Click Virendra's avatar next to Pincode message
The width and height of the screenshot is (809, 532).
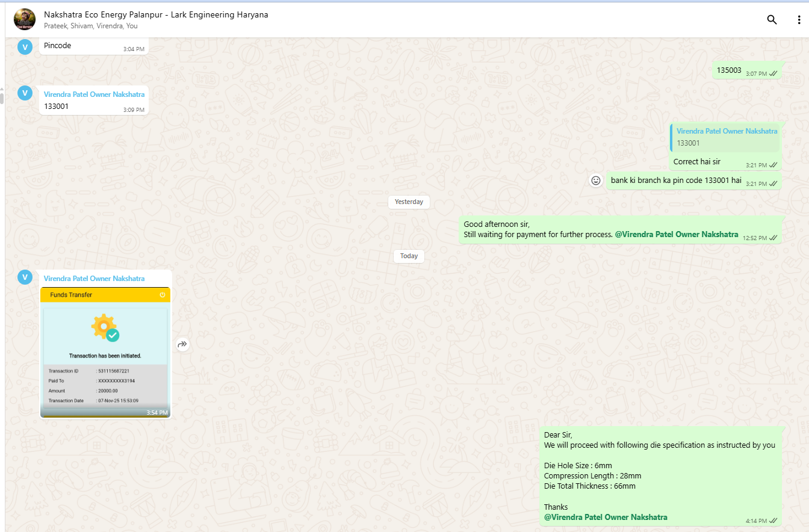coord(25,46)
